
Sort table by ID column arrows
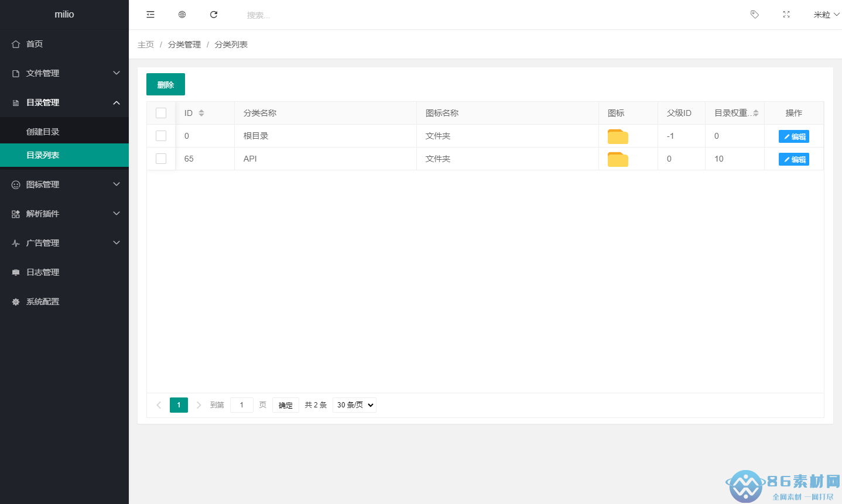tap(201, 113)
